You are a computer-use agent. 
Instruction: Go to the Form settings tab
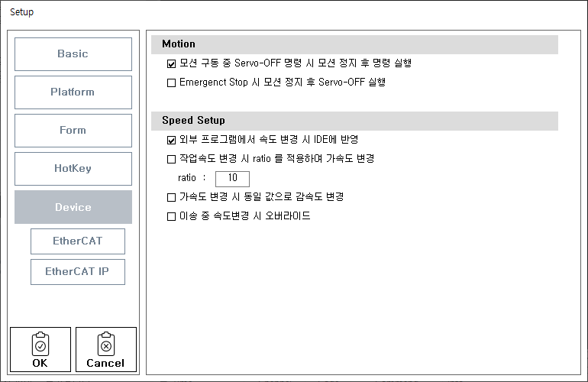pyautogui.click(x=73, y=131)
